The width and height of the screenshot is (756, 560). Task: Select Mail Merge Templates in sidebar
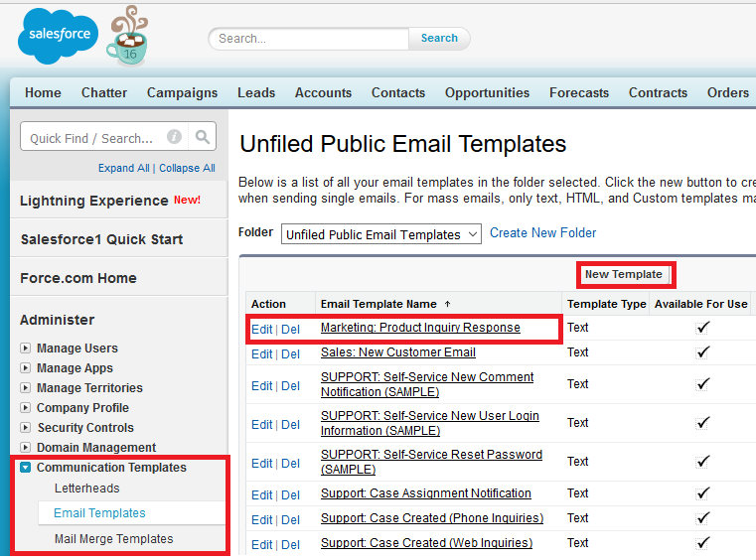[x=113, y=539]
